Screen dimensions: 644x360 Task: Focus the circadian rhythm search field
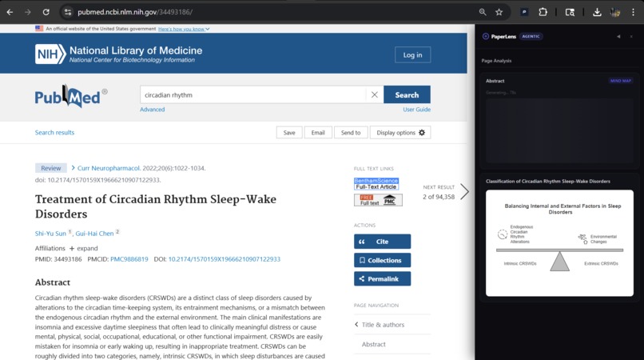point(252,94)
